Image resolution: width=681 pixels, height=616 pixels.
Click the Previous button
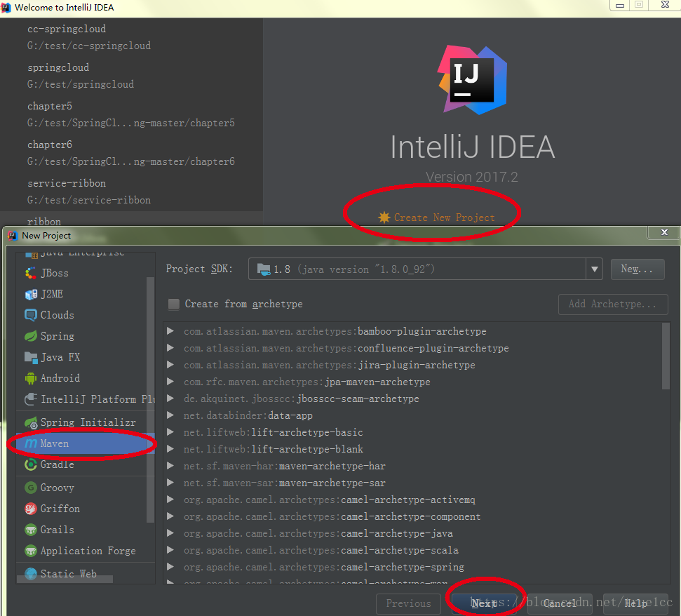point(408,603)
